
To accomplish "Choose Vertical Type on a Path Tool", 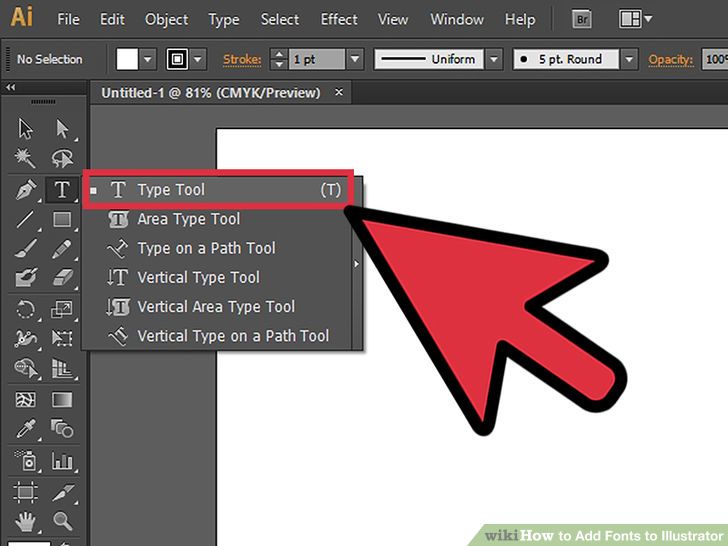I will [218, 336].
